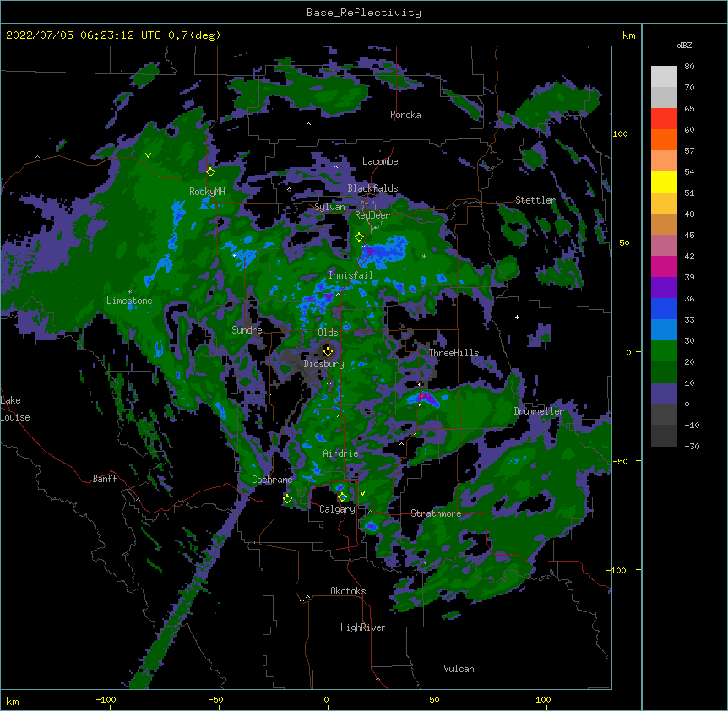The height and width of the screenshot is (711, 728).
Task: Click the ThreeHills label
Action: (x=454, y=353)
